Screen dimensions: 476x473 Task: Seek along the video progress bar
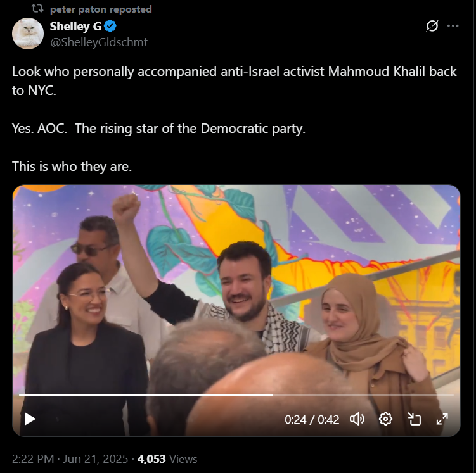(x=236, y=395)
